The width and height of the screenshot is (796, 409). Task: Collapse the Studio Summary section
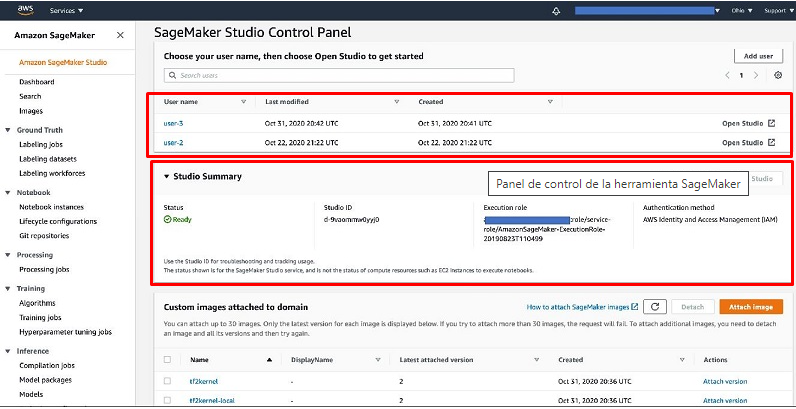click(167, 177)
